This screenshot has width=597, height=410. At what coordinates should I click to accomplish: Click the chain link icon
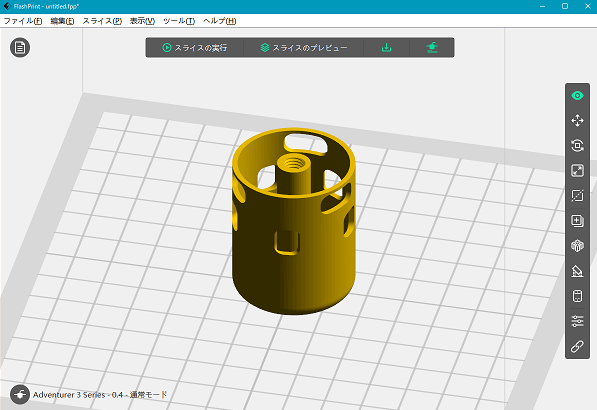coord(577,346)
